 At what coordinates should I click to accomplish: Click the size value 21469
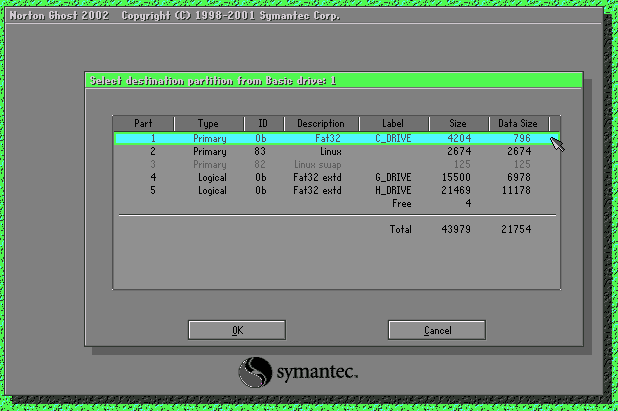click(456, 190)
